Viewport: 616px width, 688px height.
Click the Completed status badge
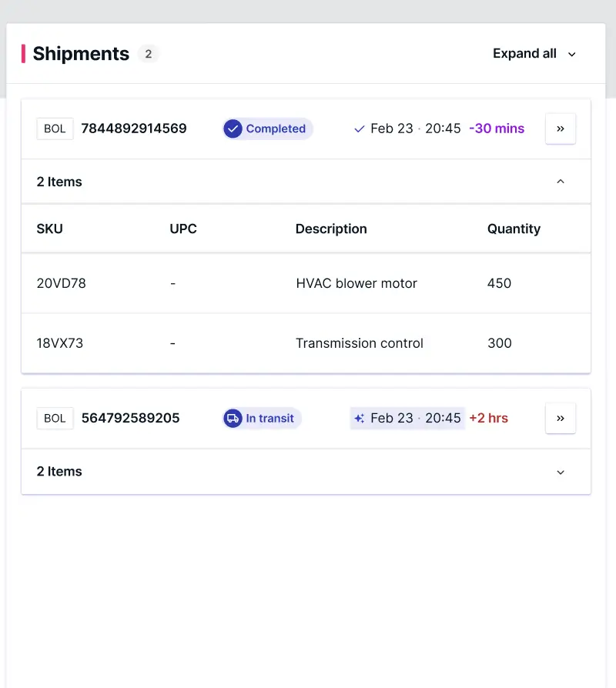[x=267, y=129]
